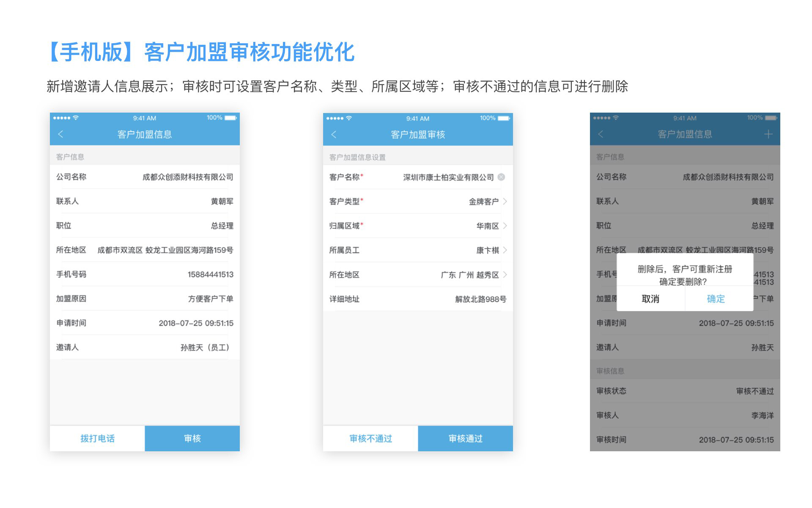Tap battery icon on middle phone status bar
This screenshot has width=812, height=508.
(x=504, y=118)
